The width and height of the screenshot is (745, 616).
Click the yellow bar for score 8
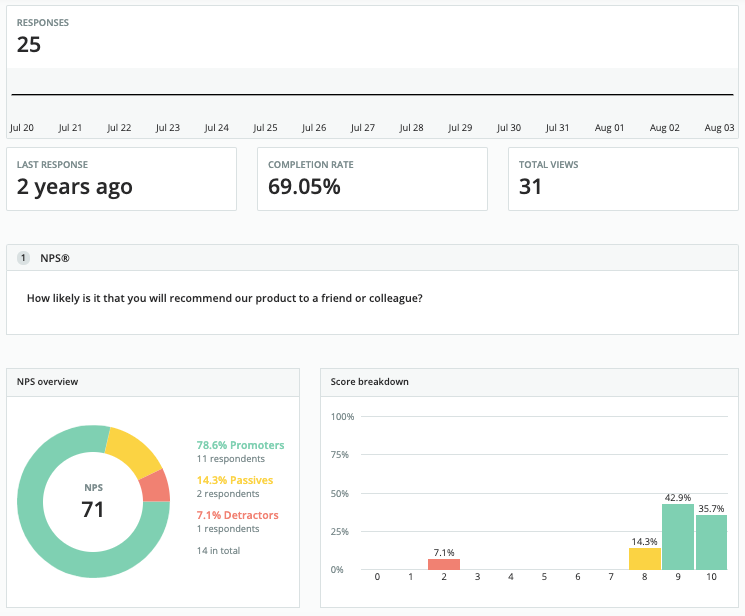645,559
